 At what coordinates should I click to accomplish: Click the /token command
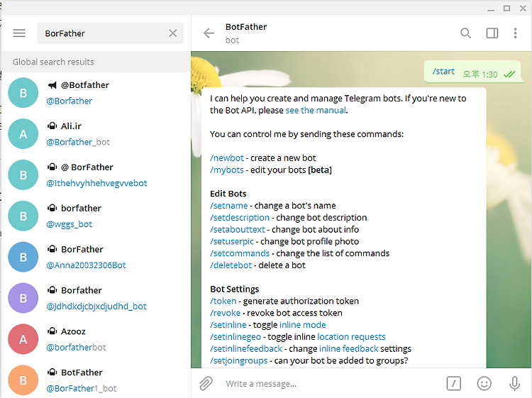(x=223, y=301)
